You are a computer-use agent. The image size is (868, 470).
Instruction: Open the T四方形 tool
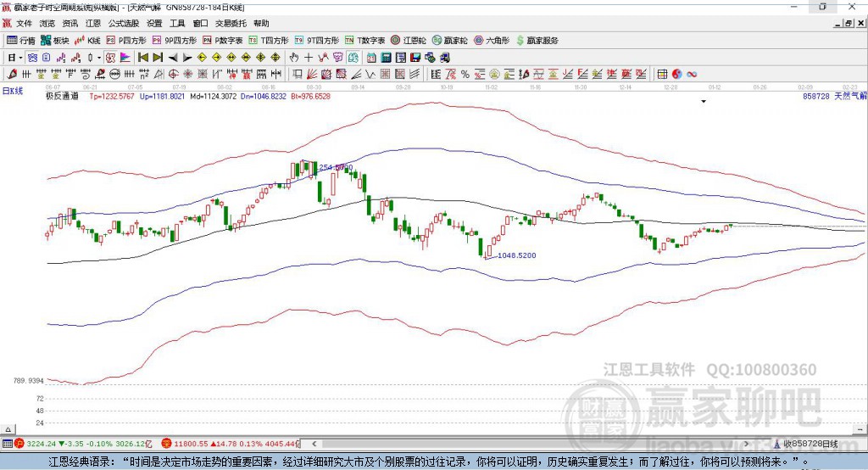click(269, 41)
